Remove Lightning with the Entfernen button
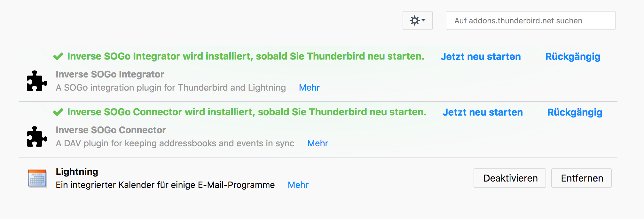644x219 pixels. tap(581, 178)
